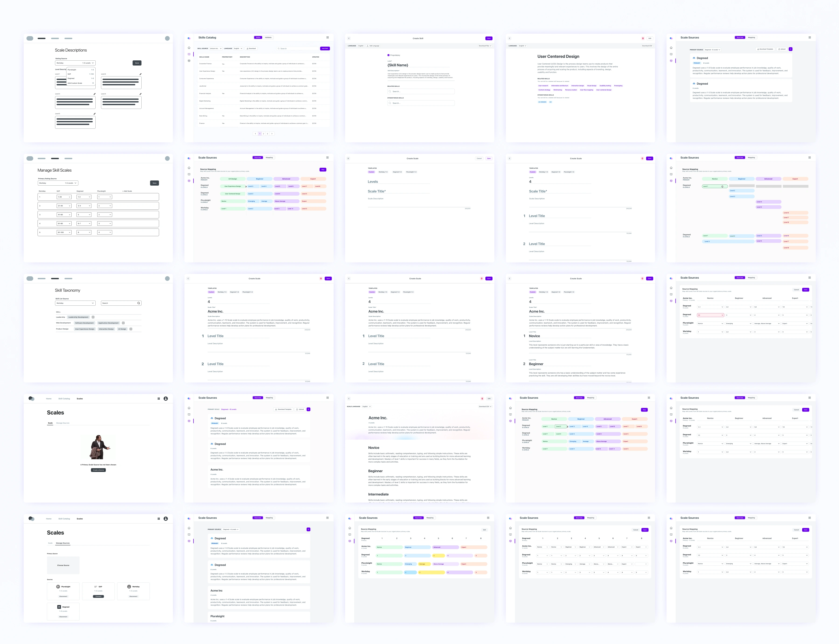The image size is (839, 644).
Task: Open the 81-100 SAP range dropdown
Action: tap(64, 232)
